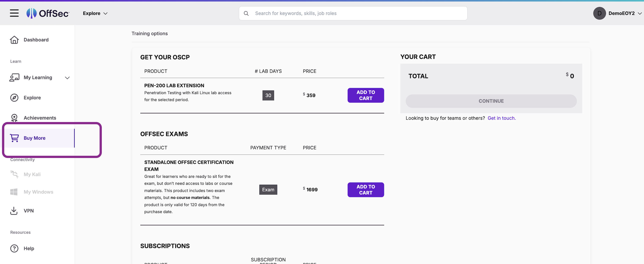
Task: Click the Dashboard home icon
Action: coord(14,40)
